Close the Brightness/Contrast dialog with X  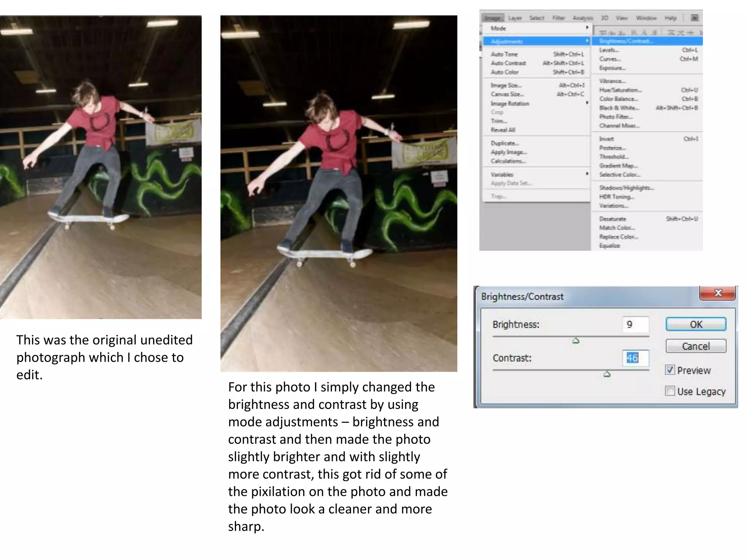(x=718, y=293)
